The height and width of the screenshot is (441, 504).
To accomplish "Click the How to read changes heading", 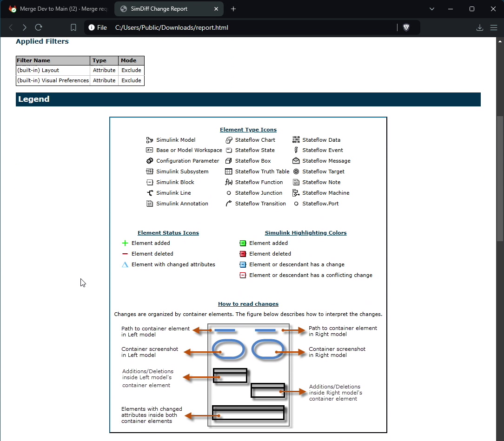I will click(x=248, y=304).
